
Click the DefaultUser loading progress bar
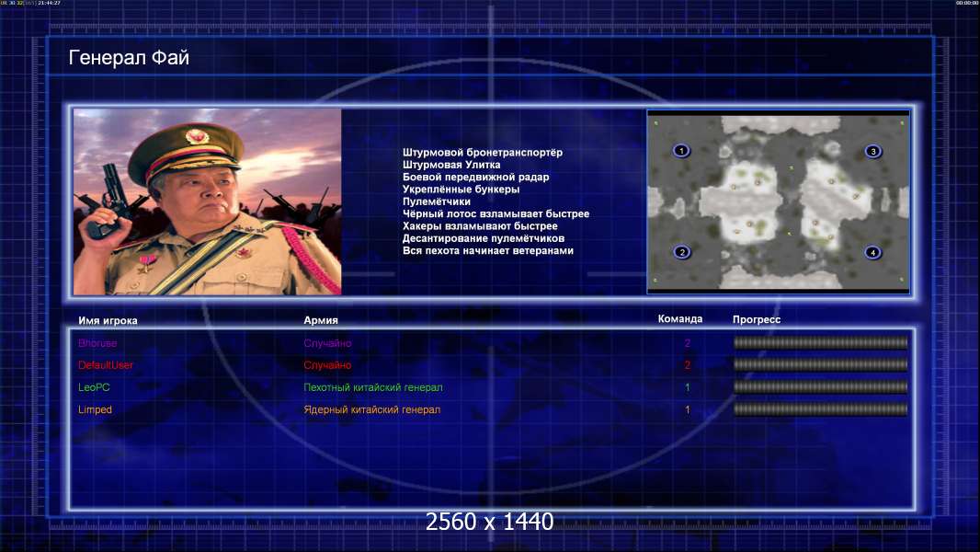click(x=821, y=364)
